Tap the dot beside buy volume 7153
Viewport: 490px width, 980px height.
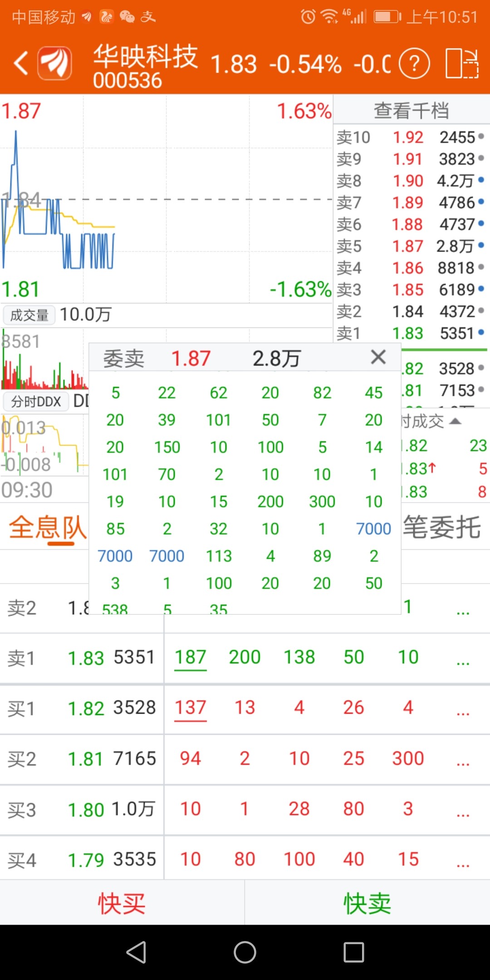click(481, 390)
